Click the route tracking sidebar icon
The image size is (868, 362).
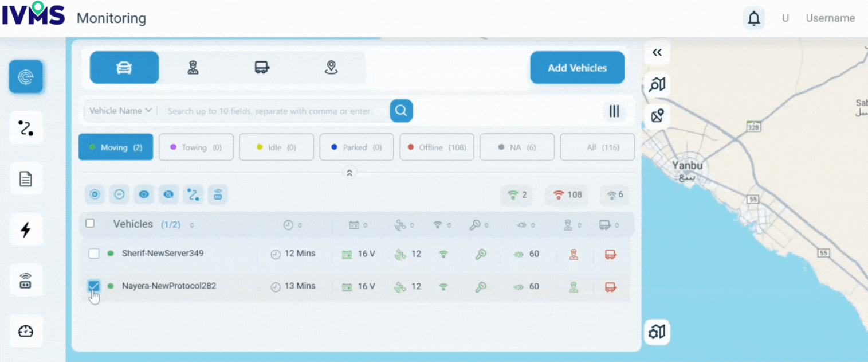coord(26,128)
